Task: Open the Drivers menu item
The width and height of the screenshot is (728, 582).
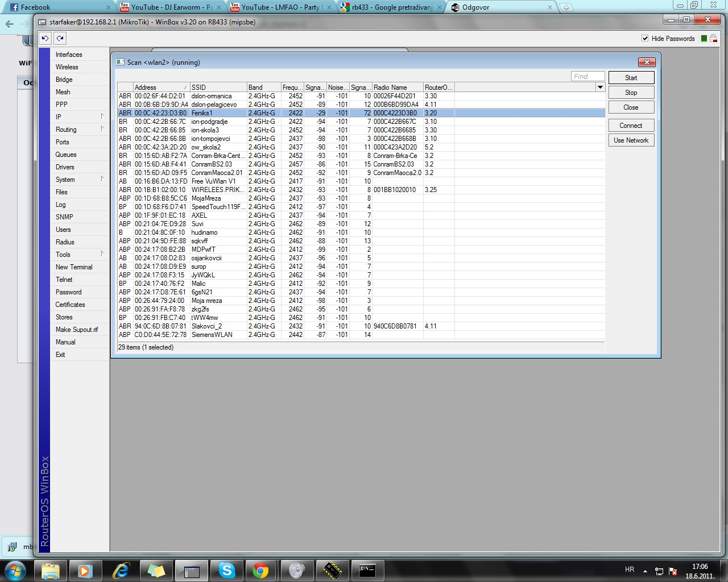Action: (65, 167)
